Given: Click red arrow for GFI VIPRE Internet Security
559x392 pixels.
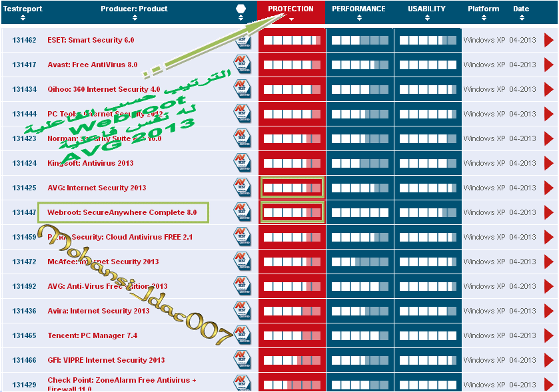Looking at the screenshot, I should pos(548,360).
